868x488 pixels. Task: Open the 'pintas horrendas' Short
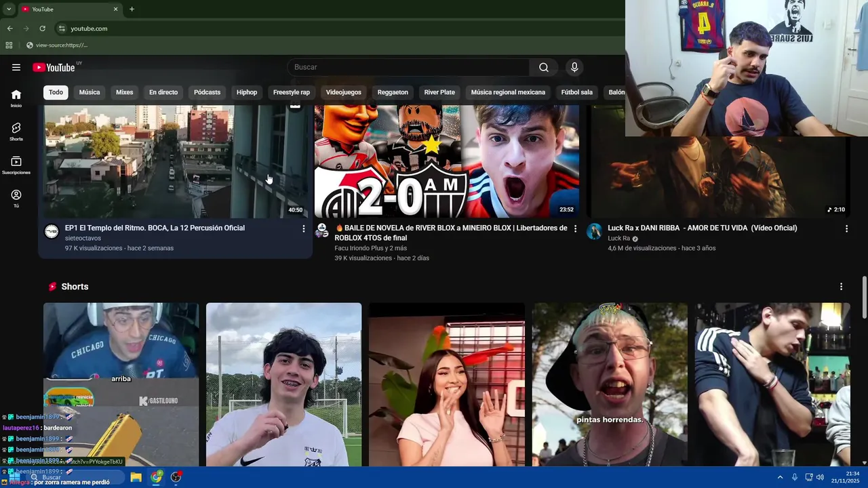coord(610,384)
